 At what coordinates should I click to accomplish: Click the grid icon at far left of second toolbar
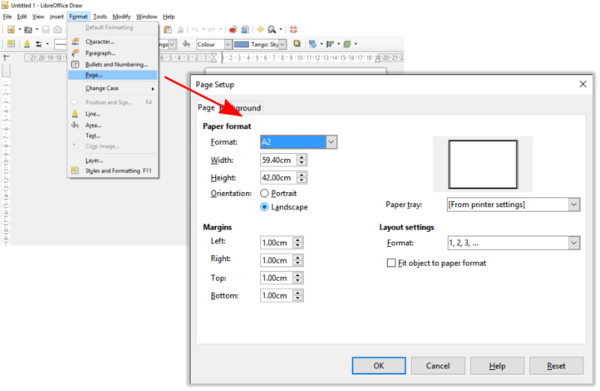(x=11, y=44)
